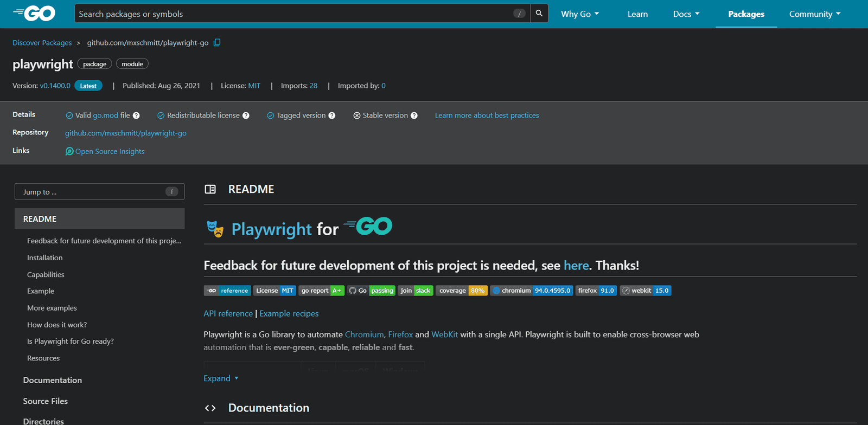868x425 pixels.
Task: Click the help icon next to Redistributable license
Action: coord(246,115)
